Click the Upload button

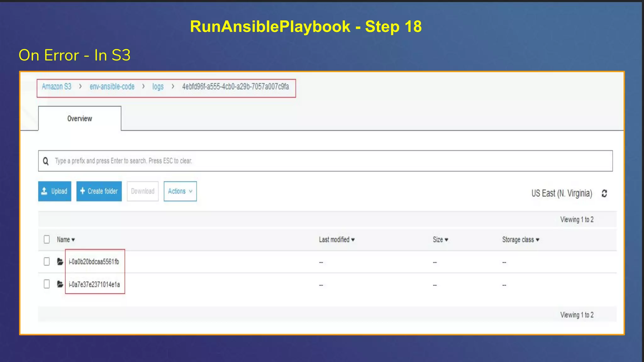(55, 191)
